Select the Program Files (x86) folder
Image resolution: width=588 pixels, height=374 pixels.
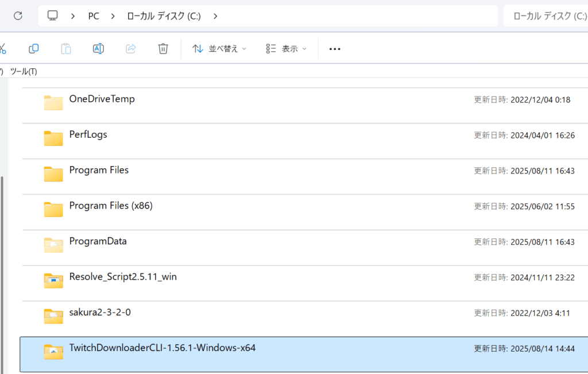(111, 206)
